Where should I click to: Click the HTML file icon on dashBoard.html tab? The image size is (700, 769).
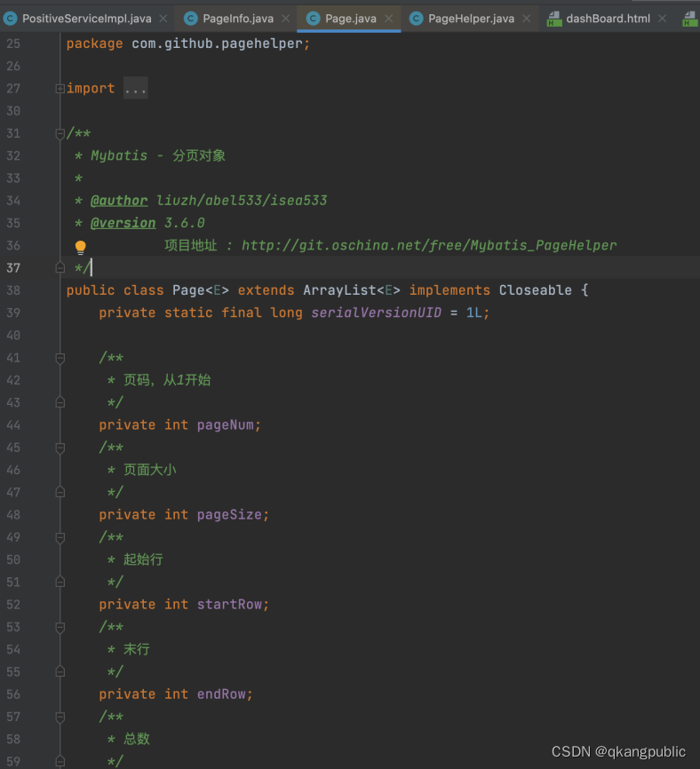pos(554,17)
